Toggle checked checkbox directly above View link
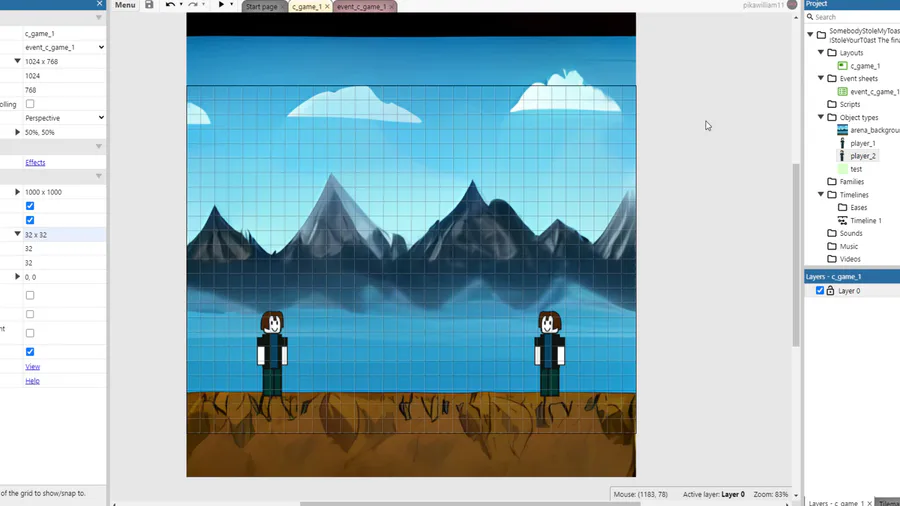The height and width of the screenshot is (506, 900). (30, 352)
